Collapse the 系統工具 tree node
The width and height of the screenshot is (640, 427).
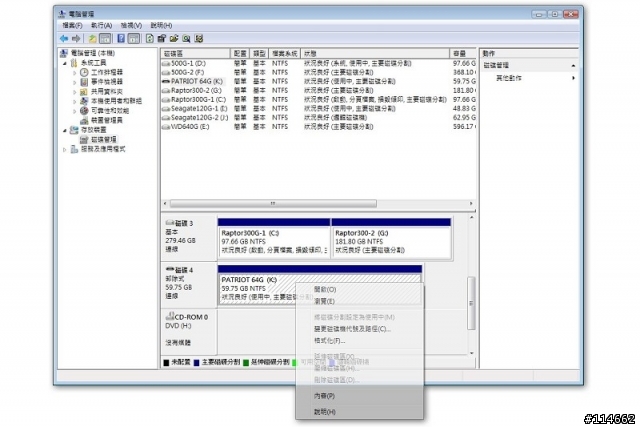click(64, 63)
